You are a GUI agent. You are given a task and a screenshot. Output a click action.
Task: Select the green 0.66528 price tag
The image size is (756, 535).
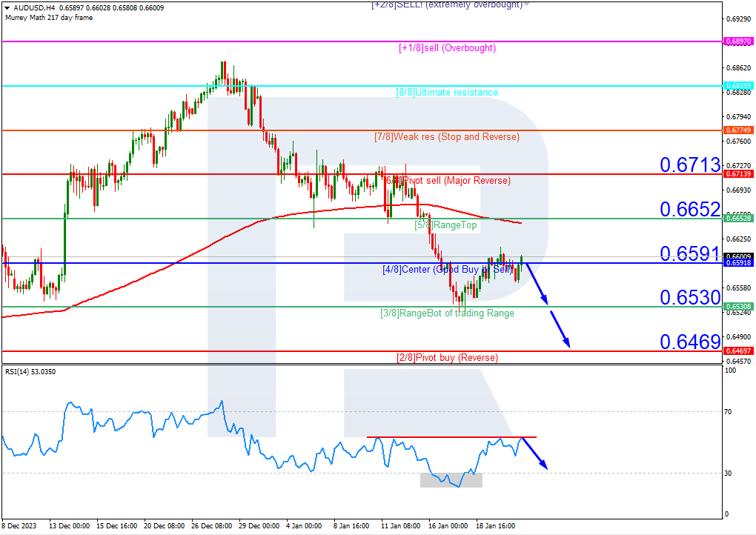coord(738,219)
